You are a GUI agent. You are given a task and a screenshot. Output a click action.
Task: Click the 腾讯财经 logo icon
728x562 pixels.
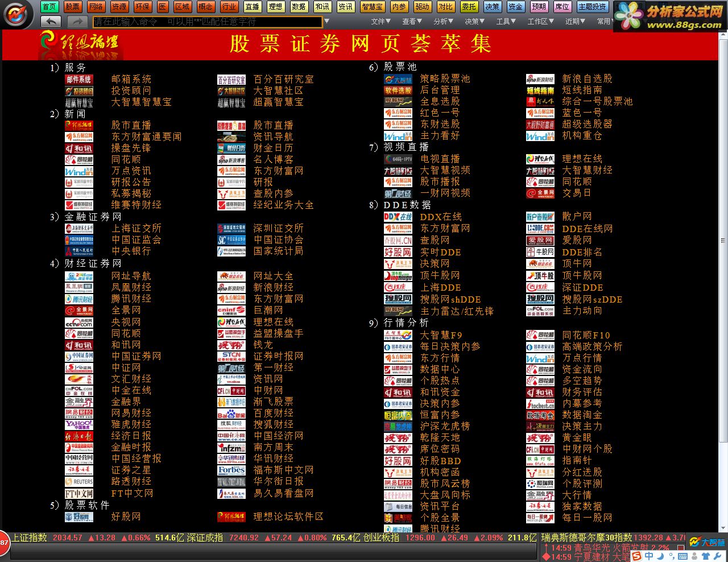[79, 299]
